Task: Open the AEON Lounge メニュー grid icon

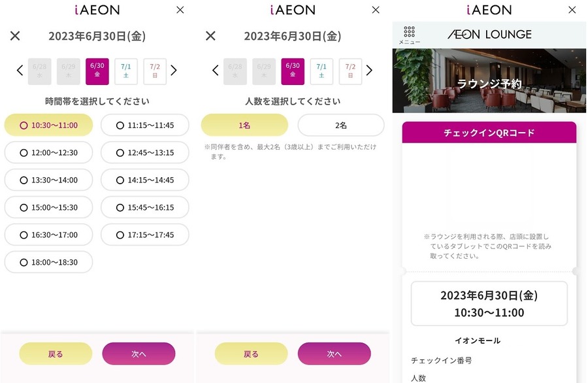Action: click(409, 35)
